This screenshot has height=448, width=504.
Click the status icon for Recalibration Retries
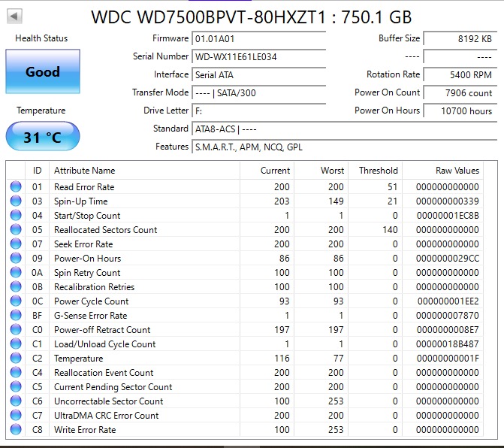(x=16, y=286)
